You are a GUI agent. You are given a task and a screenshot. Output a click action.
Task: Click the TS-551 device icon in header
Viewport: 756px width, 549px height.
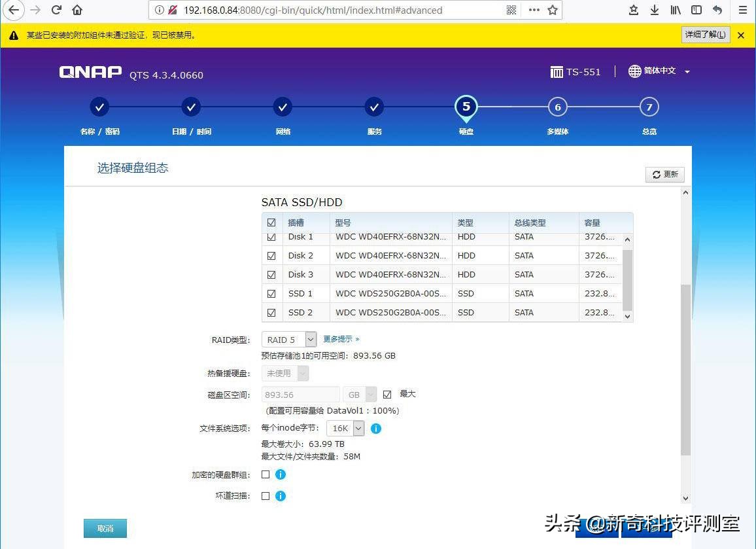click(557, 71)
